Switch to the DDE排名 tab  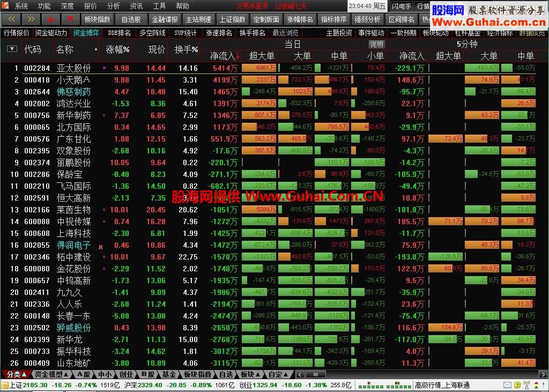click(120, 33)
